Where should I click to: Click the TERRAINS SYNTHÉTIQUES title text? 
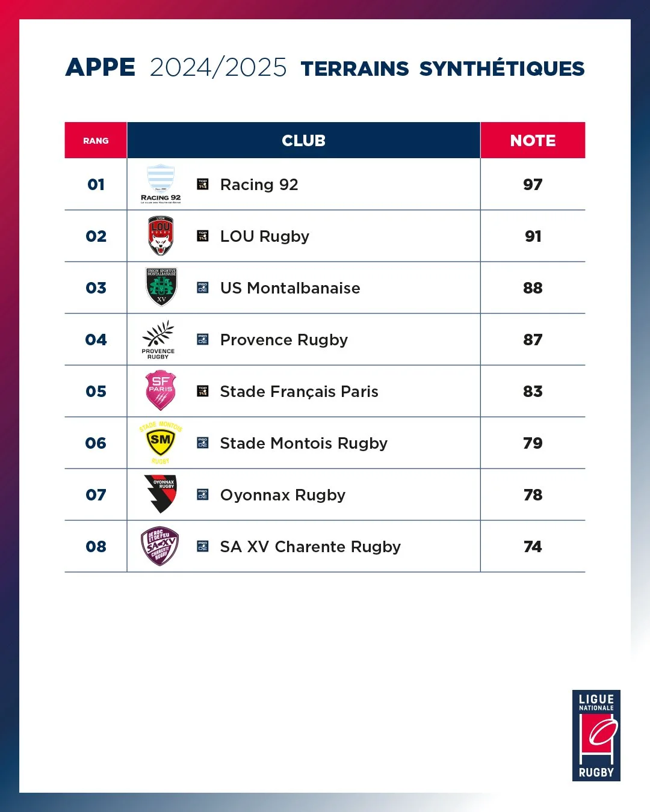click(443, 68)
